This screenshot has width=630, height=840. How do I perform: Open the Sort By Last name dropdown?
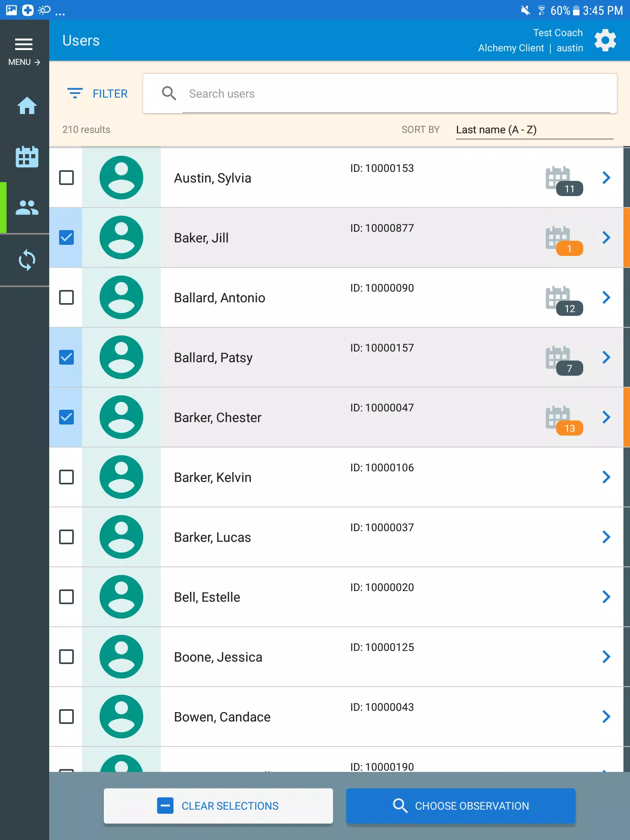pyautogui.click(x=534, y=130)
